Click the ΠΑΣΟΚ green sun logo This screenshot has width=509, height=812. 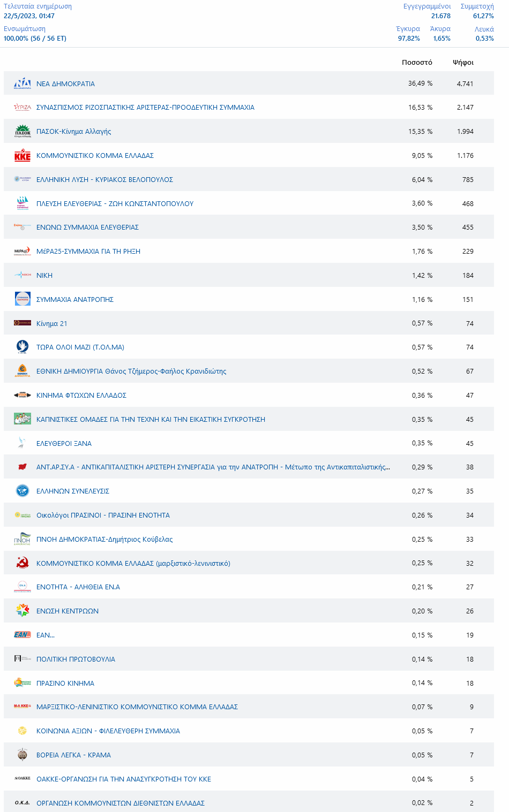point(23,132)
